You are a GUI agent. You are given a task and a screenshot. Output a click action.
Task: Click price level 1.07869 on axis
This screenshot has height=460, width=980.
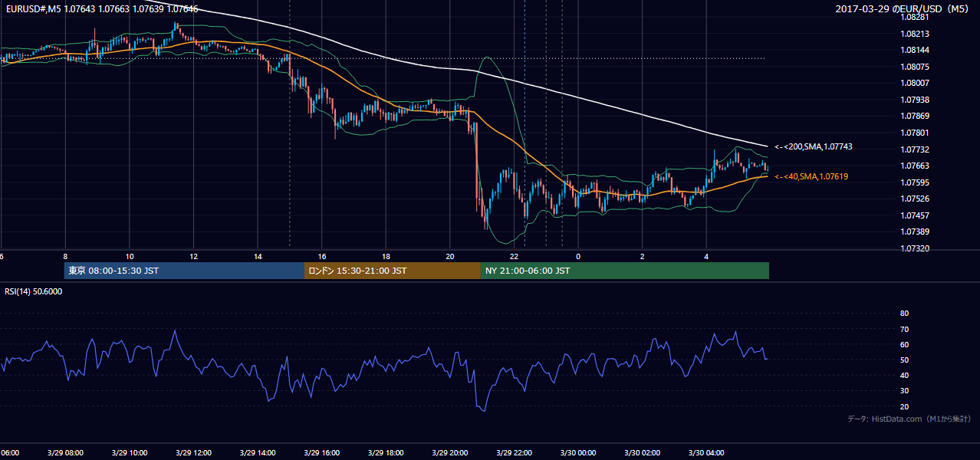pos(915,116)
